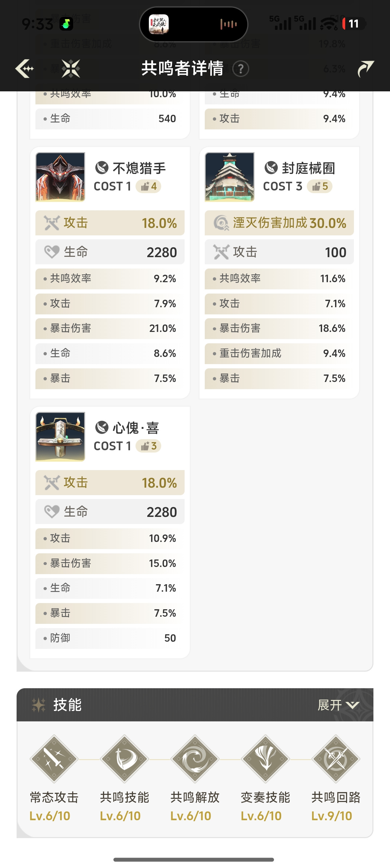390x868 pixels.
Task: Tap the like badge on 封庭械囿
Action: pyautogui.click(x=319, y=186)
